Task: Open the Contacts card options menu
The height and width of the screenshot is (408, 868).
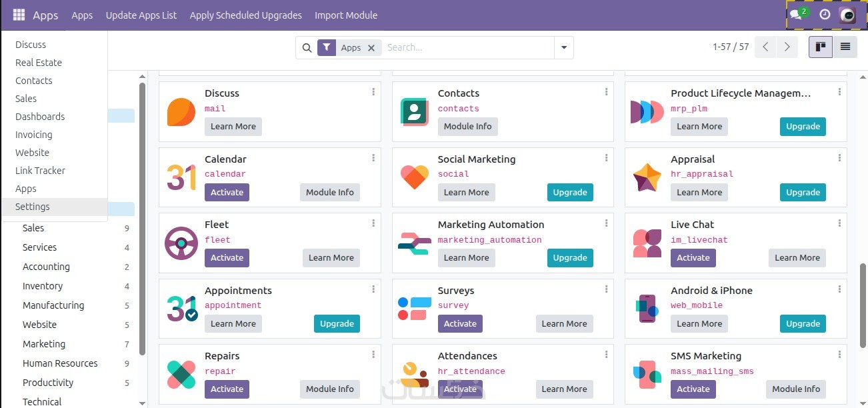Action: 606,92
